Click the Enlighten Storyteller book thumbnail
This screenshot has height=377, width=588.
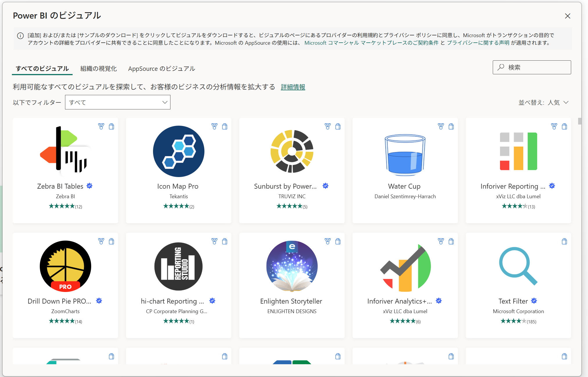click(292, 266)
